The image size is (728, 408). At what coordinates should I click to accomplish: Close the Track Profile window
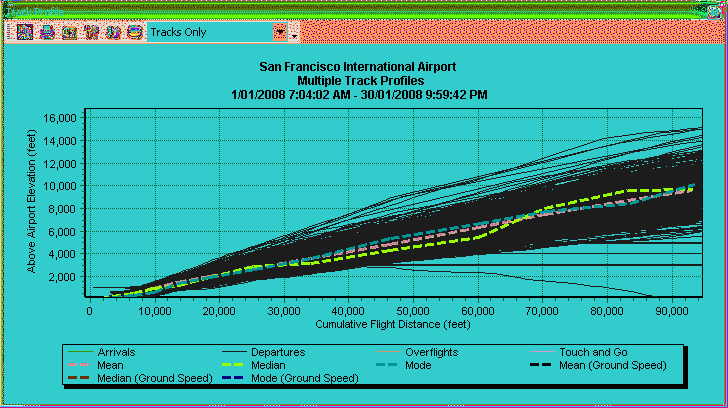point(715,11)
